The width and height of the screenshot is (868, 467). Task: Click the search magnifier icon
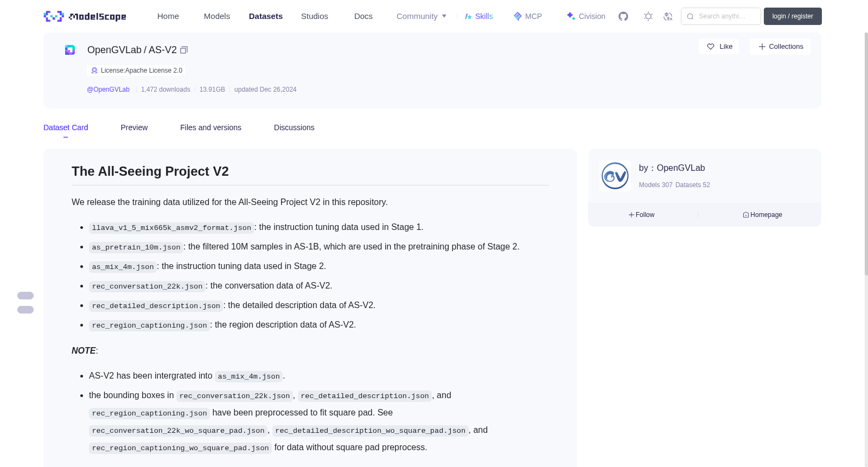[690, 16]
